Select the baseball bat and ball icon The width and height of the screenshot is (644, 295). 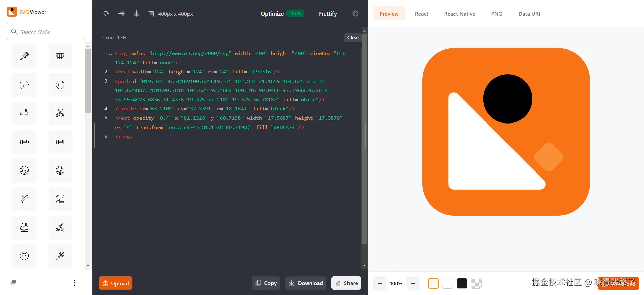[24, 199]
